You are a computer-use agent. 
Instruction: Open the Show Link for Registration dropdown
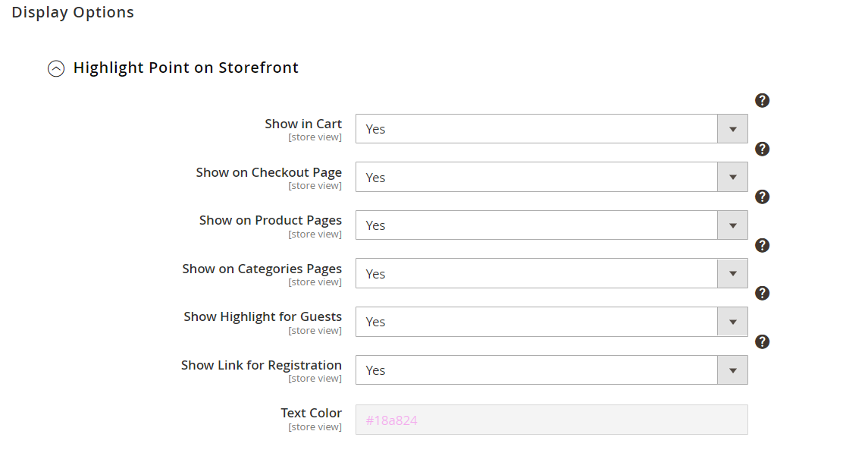pos(551,370)
